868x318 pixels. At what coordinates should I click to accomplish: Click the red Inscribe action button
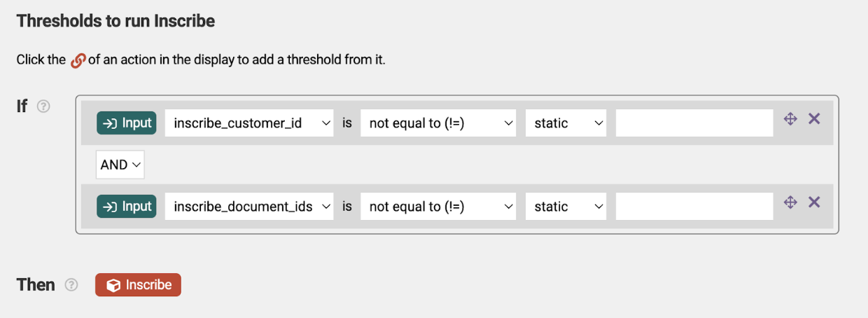[138, 285]
